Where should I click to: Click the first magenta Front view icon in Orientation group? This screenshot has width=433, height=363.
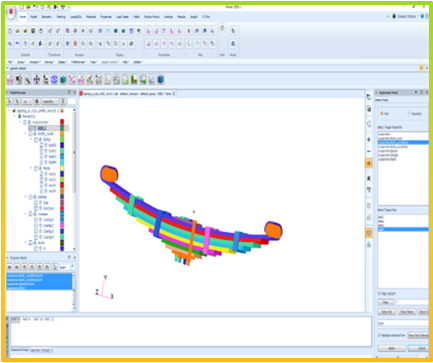click(x=148, y=31)
